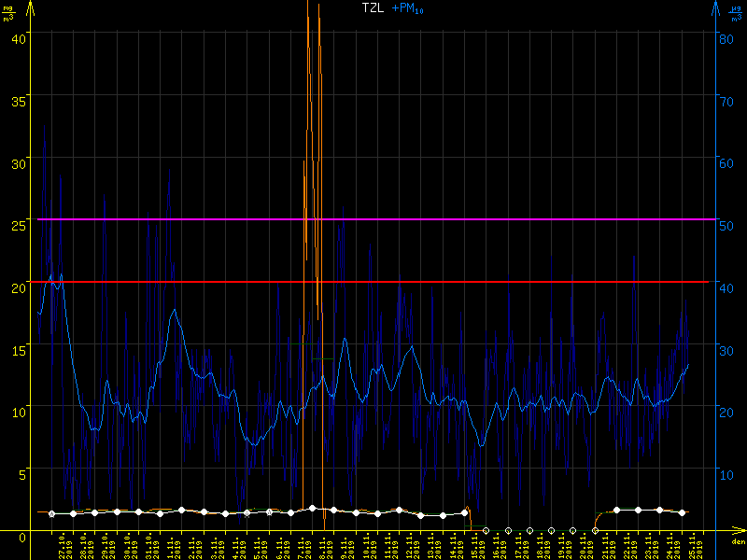
Task: Click the TZL station title label
Action: click(373, 7)
